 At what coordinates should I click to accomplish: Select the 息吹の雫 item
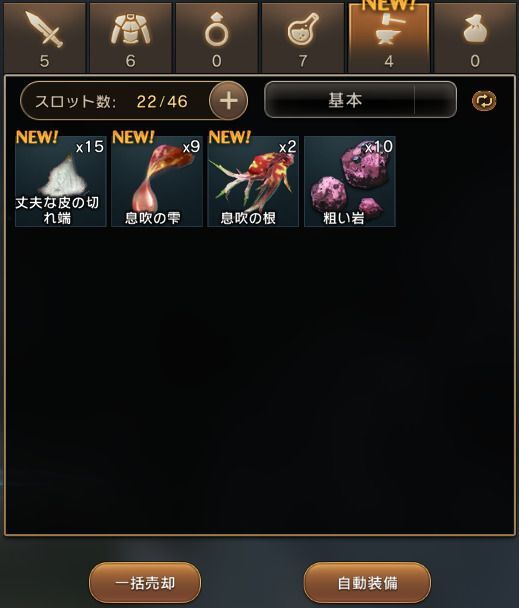pyautogui.click(x=157, y=181)
